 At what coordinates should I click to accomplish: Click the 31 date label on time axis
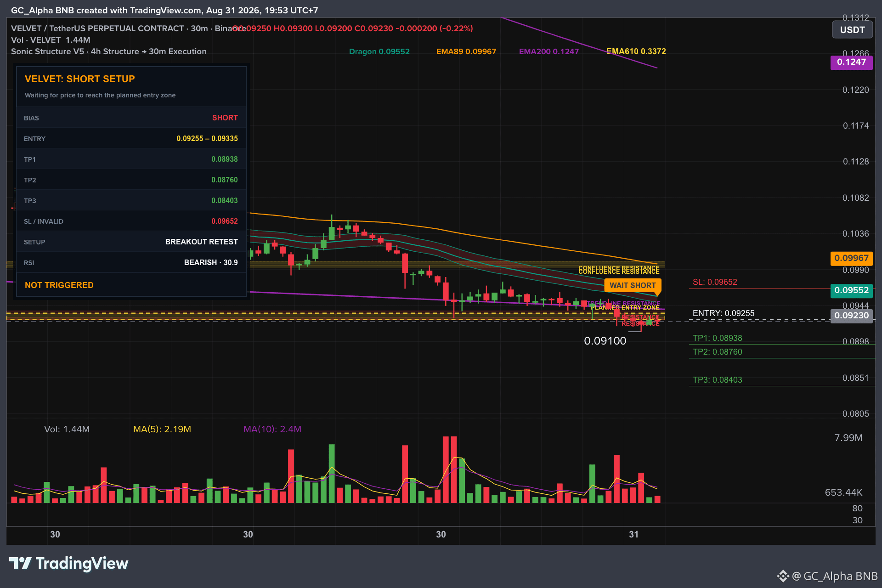point(634,534)
